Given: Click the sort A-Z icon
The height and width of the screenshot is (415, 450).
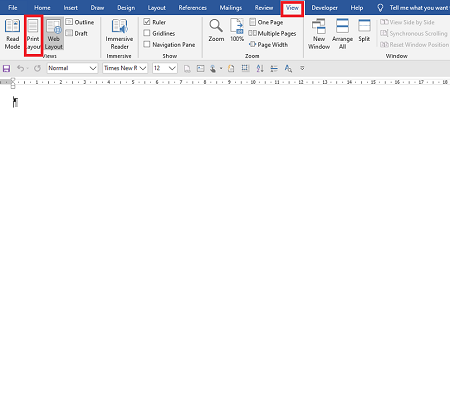Looking at the screenshot, I should coord(260,68).
